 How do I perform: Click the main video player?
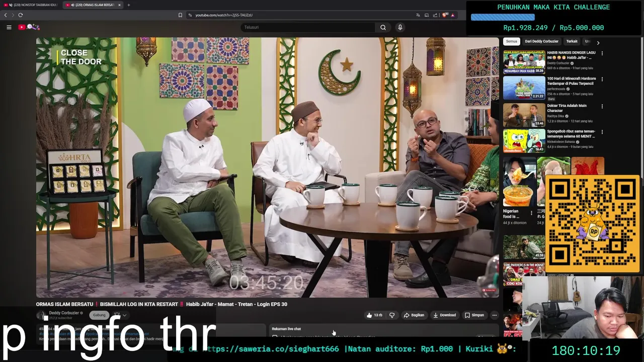click(x=267, y=167)
